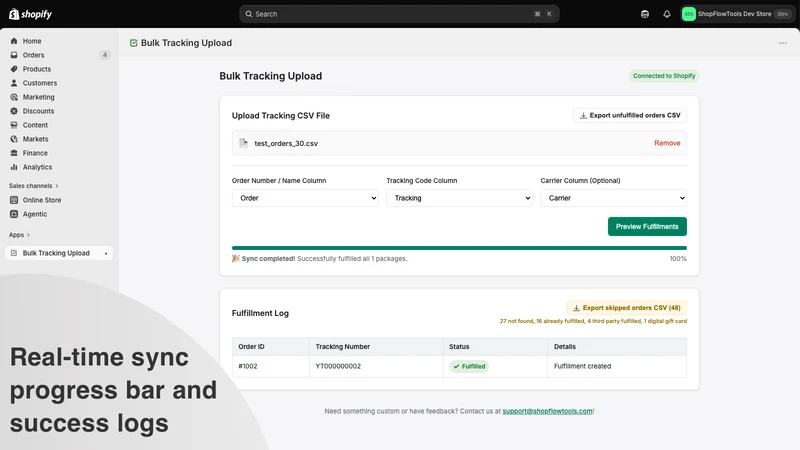Go to Home in sidebar

[x=32, y=41]
